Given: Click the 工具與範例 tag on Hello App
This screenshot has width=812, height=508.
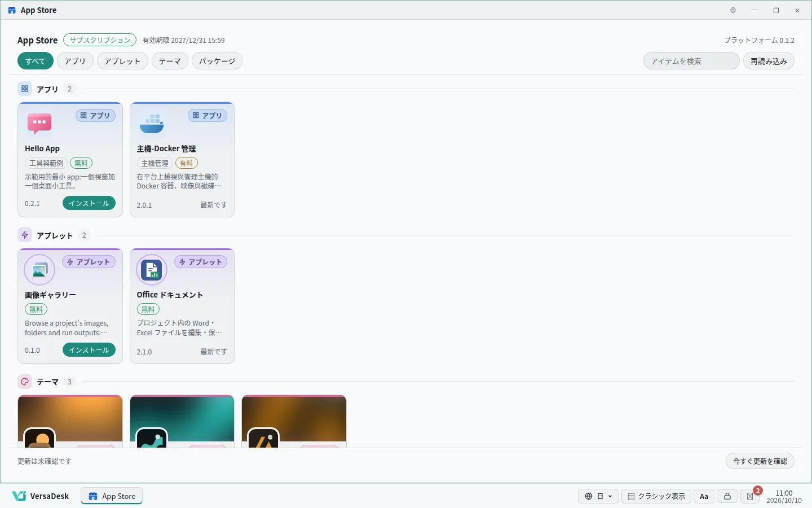Looking at the screenshot, I should coord(46,163).
